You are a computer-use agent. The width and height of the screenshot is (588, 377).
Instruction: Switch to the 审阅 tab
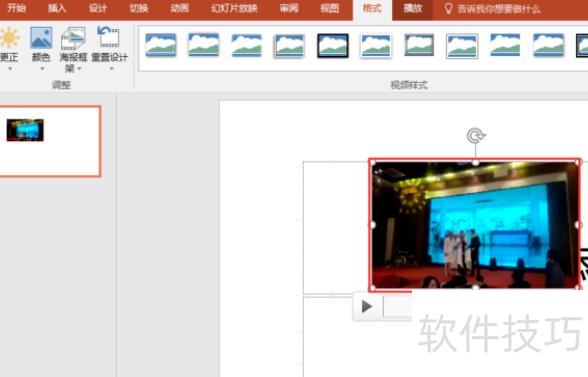tap(289, 8)
